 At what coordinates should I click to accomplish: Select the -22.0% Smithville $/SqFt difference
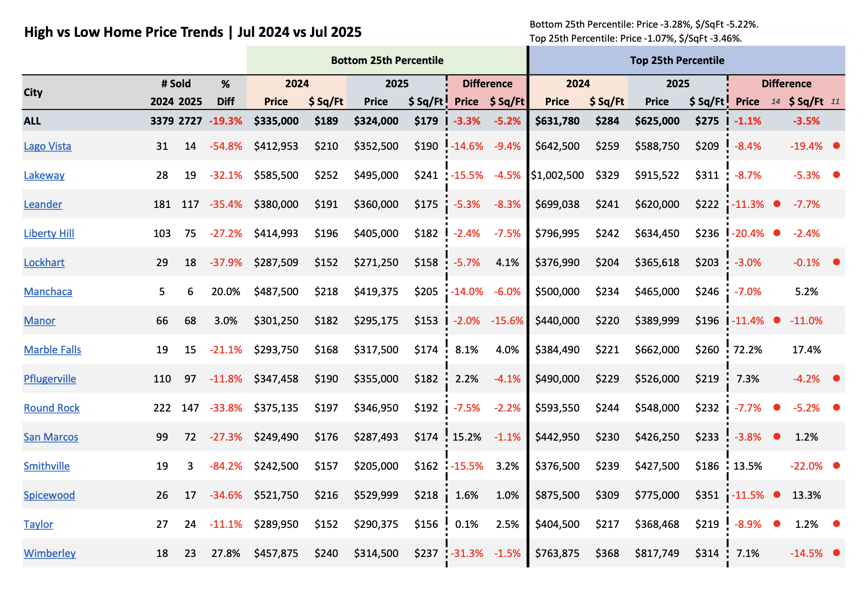click(806, 466)
